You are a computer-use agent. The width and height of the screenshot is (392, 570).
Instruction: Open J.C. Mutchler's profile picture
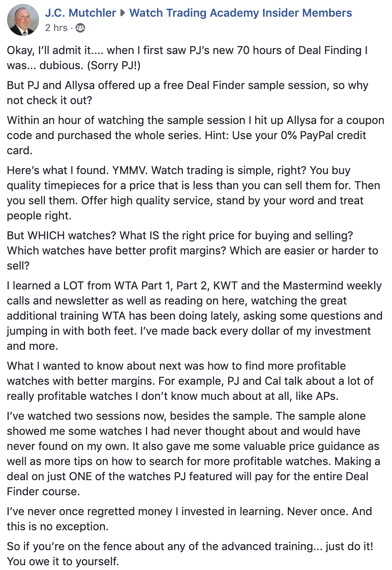pos(23,20)
